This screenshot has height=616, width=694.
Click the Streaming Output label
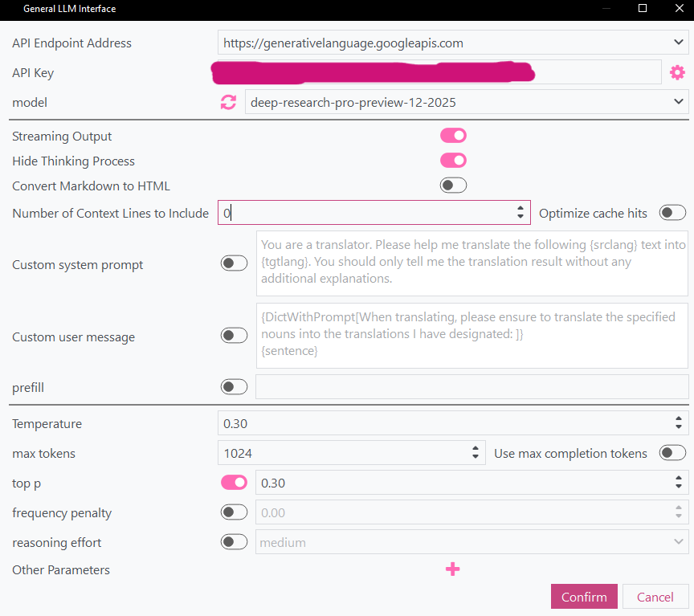click(62, 137)
